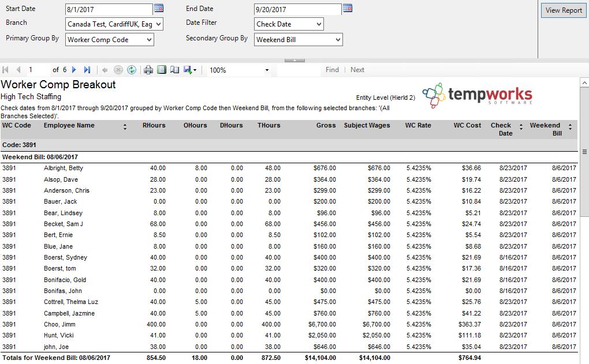Open Secondary Group By dropdown

pyautogui.click(x=338, y=40)
